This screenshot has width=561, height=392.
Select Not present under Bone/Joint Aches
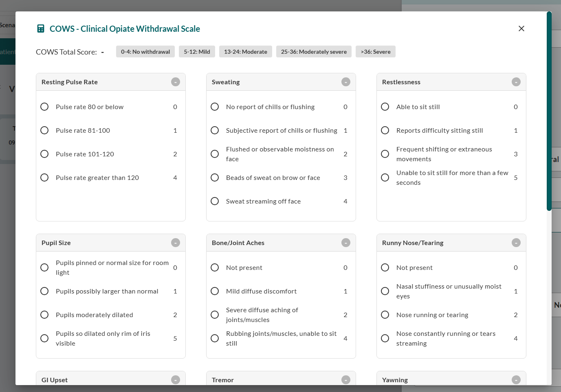pyautogui.click(x=215, y=267)
